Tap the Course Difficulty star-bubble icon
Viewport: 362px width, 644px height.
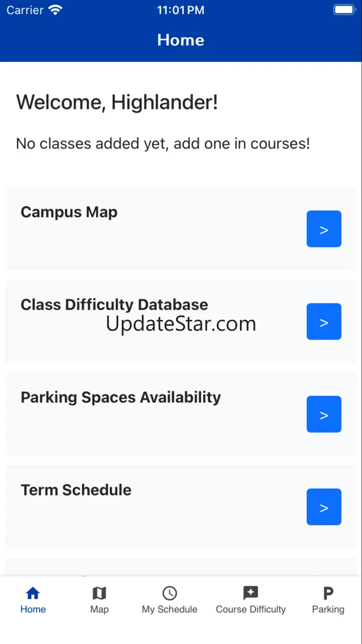[251, 593]
